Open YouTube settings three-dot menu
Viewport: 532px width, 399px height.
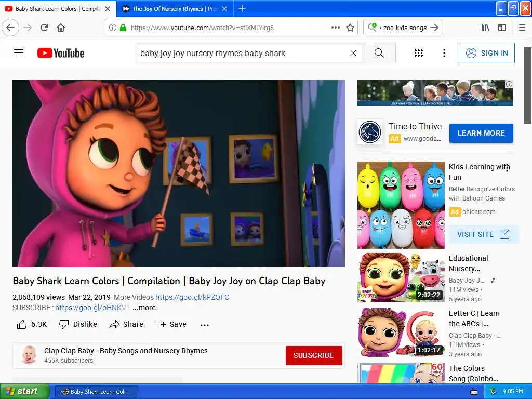444,53
